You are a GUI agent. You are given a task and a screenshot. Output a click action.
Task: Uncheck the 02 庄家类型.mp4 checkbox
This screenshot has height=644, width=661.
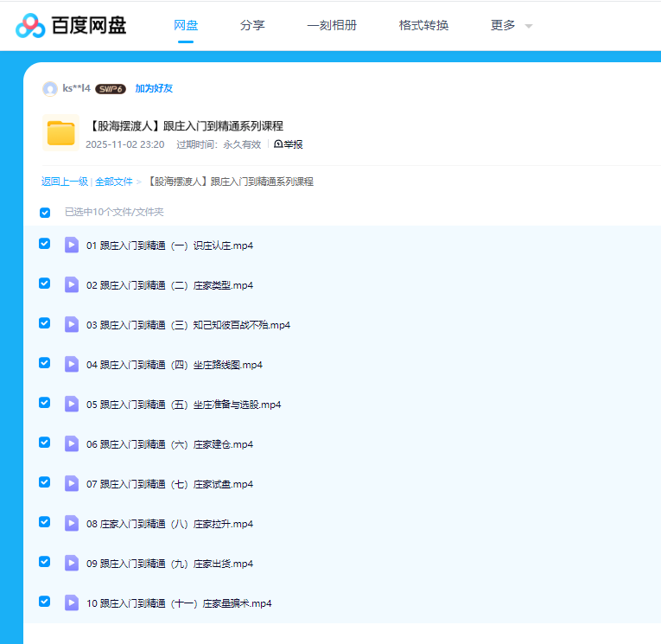[45, 284]
